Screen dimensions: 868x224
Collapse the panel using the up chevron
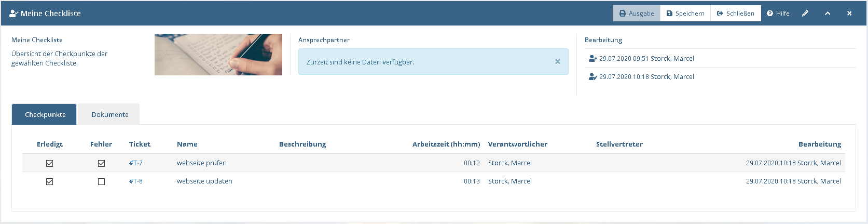coord(828,14)
